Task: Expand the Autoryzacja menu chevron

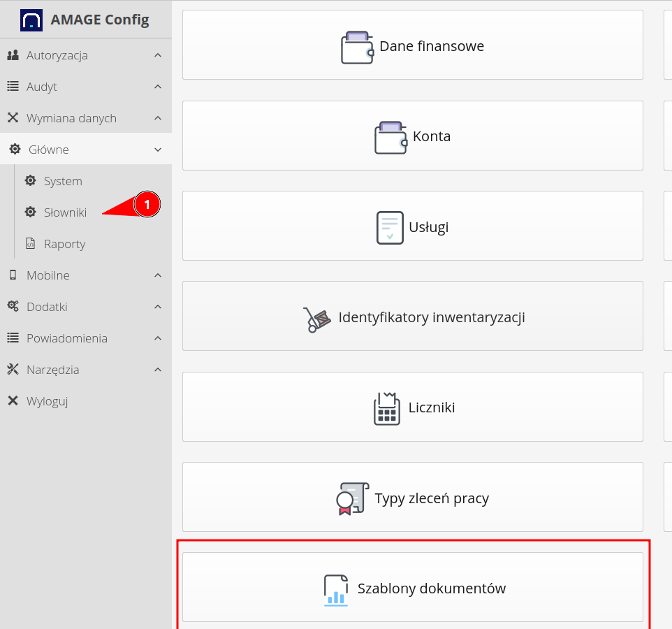Action: point(158,55)
